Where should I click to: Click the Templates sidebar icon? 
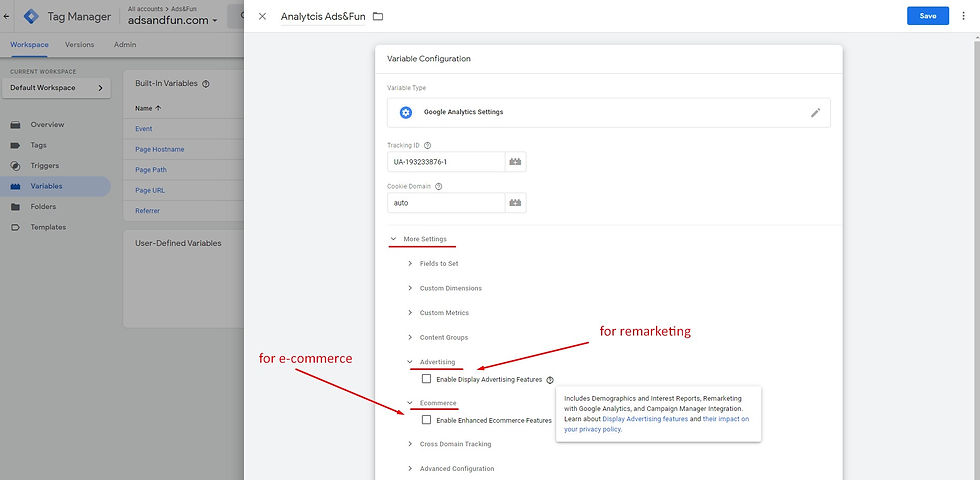coord(16,228)
